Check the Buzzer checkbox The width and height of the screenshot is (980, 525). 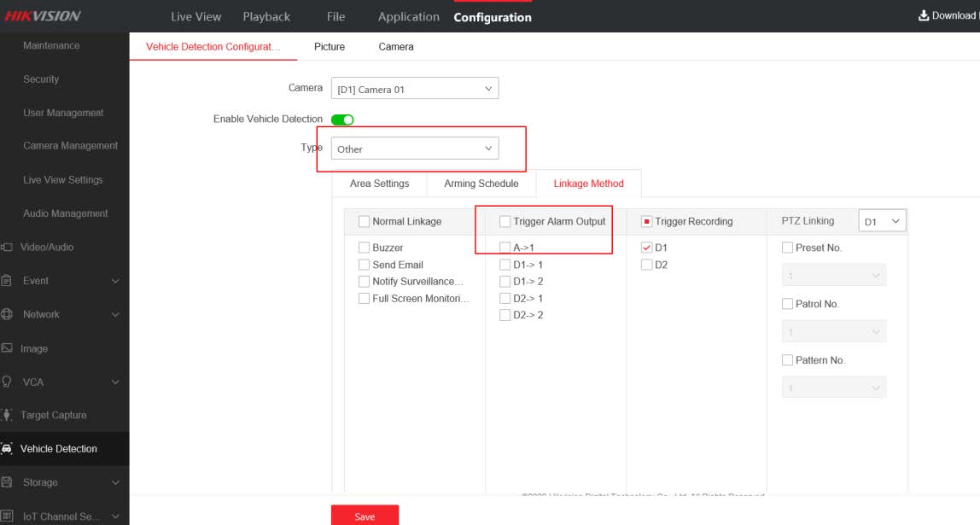click(x=364, y=248)
